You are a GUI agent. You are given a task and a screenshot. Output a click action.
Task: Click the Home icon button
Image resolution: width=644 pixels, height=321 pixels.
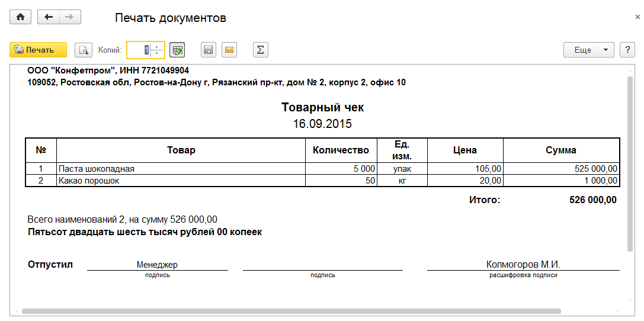click(20, 17)
